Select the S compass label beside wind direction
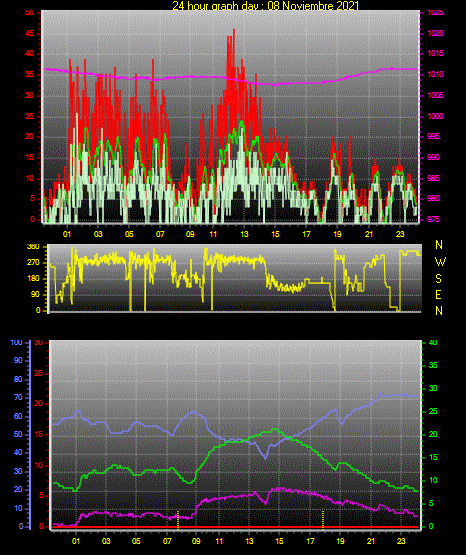466x555 pixels. [x=438, y=279]
